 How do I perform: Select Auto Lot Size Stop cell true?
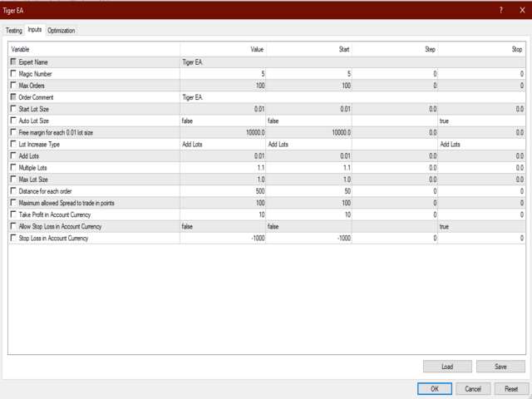click(481, 121)
